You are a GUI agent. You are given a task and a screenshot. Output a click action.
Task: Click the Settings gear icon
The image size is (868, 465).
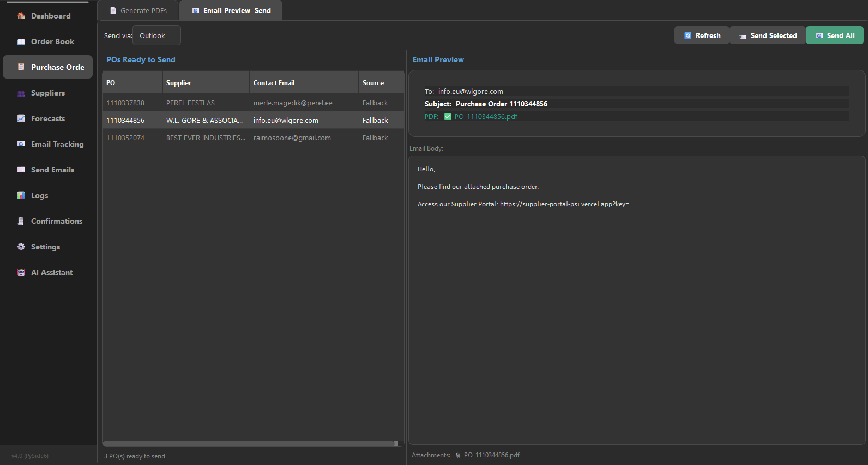(21, 247)
